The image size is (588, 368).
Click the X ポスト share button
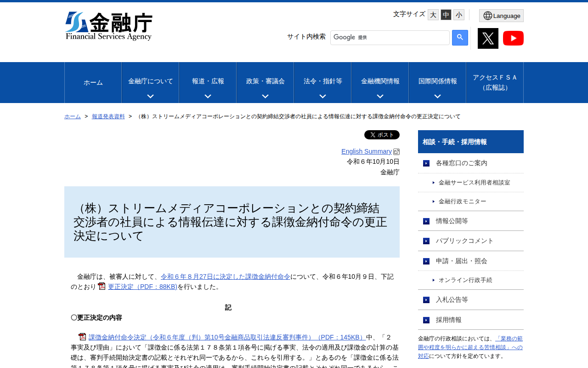[382, 135]
